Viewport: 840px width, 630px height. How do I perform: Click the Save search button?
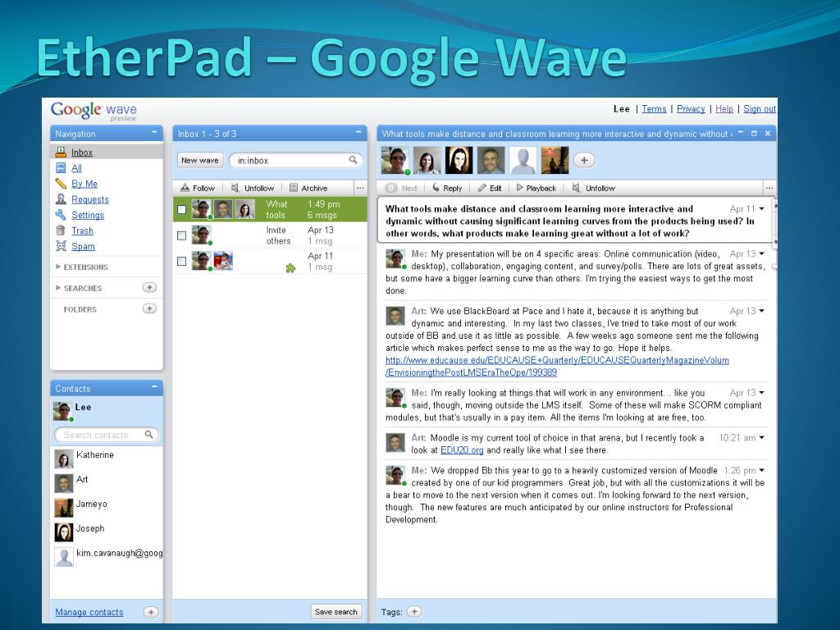coord(336,612)
